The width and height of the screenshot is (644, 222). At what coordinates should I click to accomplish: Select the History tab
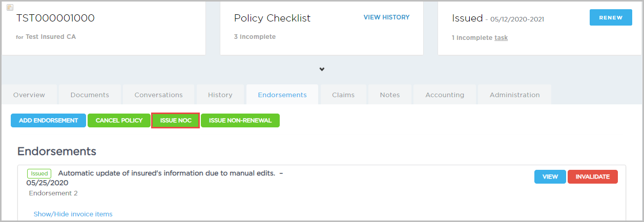(x=220, y=95)
